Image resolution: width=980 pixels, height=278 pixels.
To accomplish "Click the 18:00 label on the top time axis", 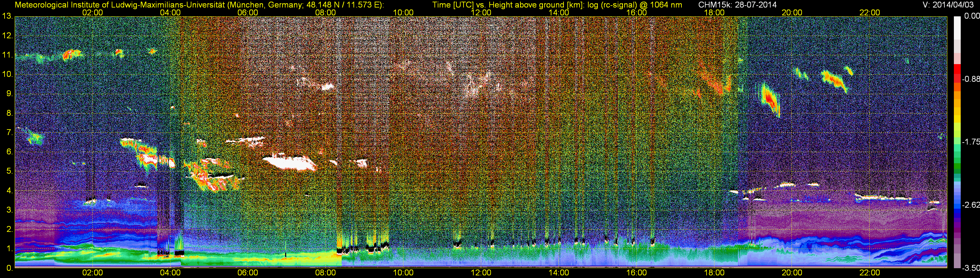I will [x=714, y=12].
